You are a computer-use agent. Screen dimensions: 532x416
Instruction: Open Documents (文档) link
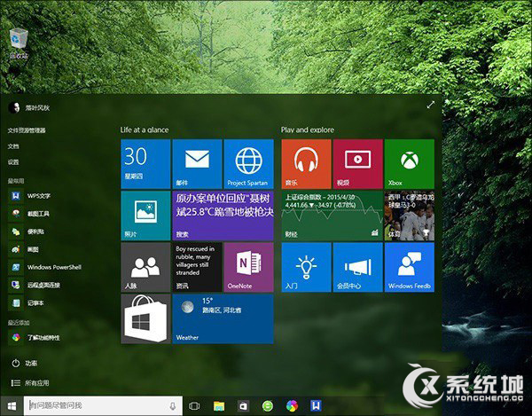tap(13, 146)
